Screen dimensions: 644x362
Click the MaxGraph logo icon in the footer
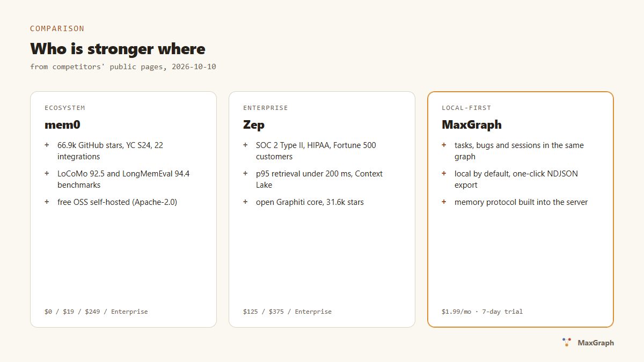click(567, 342)
